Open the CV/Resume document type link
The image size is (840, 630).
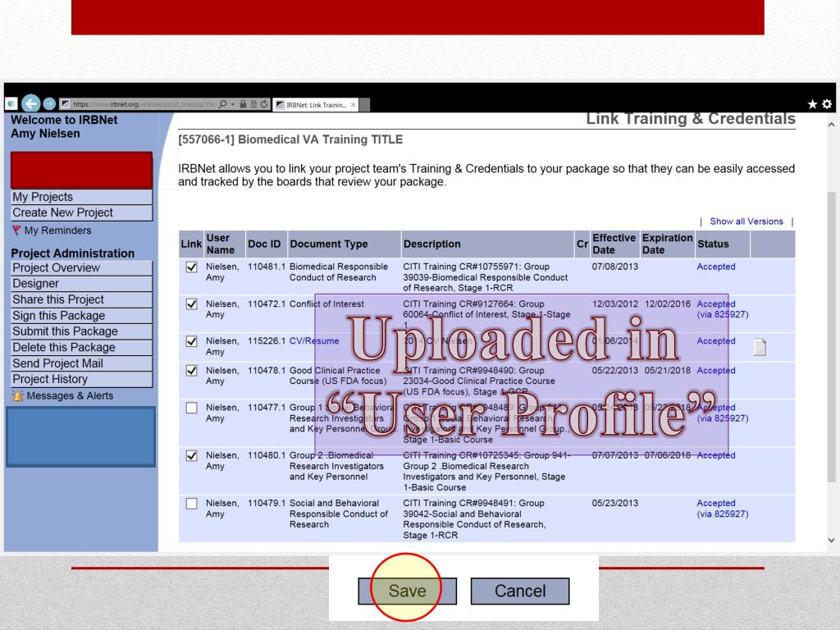[x=314, y=340]
